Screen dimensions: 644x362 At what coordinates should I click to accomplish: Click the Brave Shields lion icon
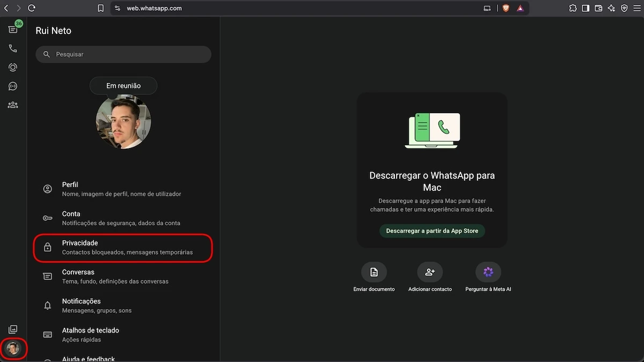point(506,8)
